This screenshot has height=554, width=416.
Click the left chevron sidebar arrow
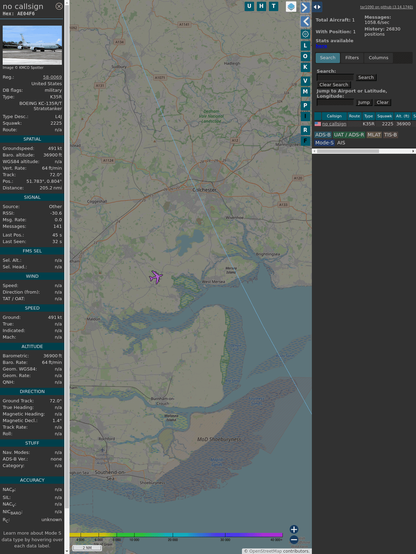pos(305,22)
